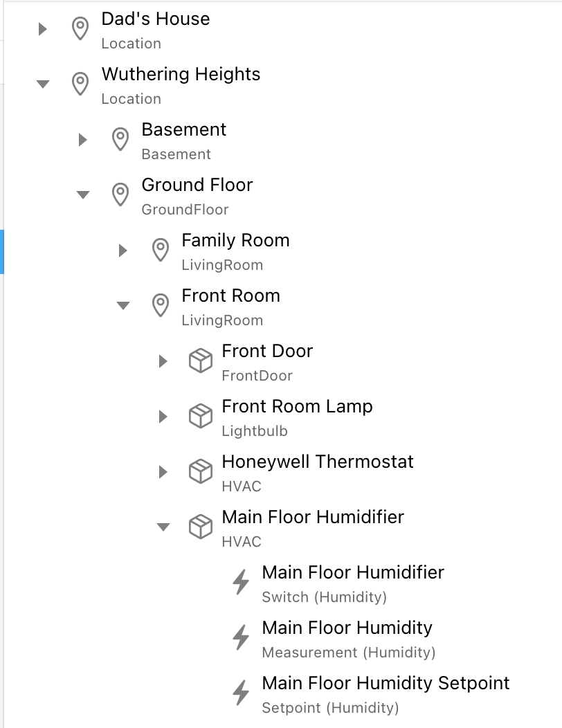This screenshot has height=728, width=562.
Task: Select the Ground Floor label
Action: [x=197, y=185]
